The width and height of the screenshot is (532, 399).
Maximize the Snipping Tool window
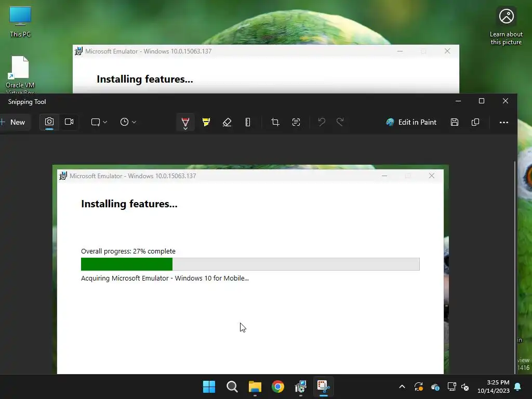(482, 101)
